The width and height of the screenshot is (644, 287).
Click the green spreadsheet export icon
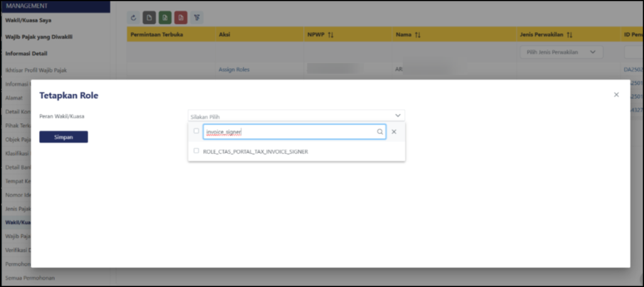[x=165, y=19]
